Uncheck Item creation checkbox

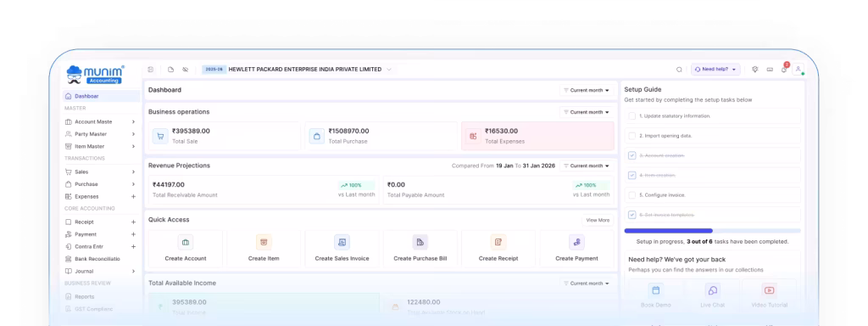[632, 175]
